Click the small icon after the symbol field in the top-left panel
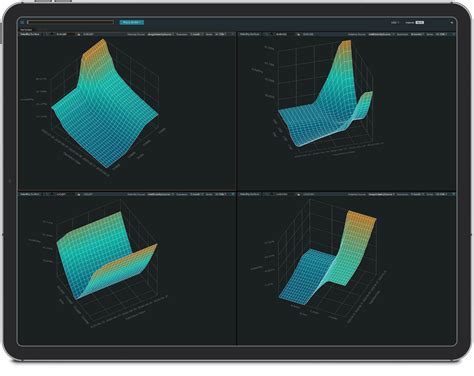This screenshot has height=376, width=474. click(79, 34)
